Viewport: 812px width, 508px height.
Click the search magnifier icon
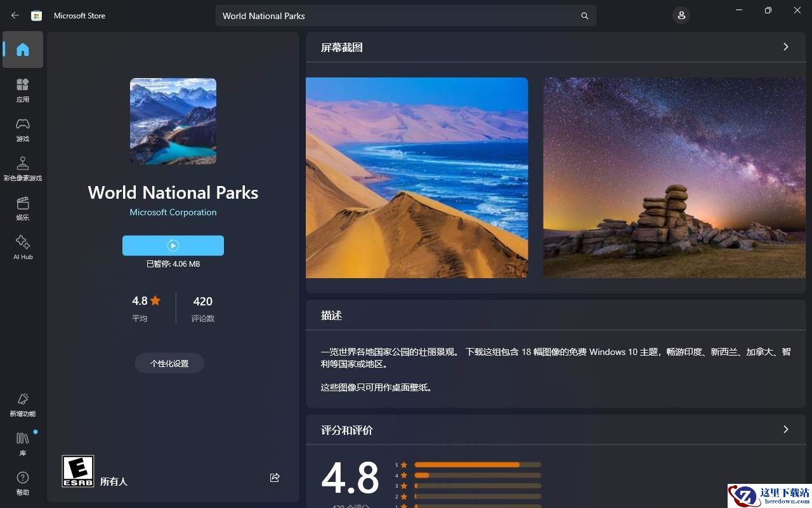point(585,16)
